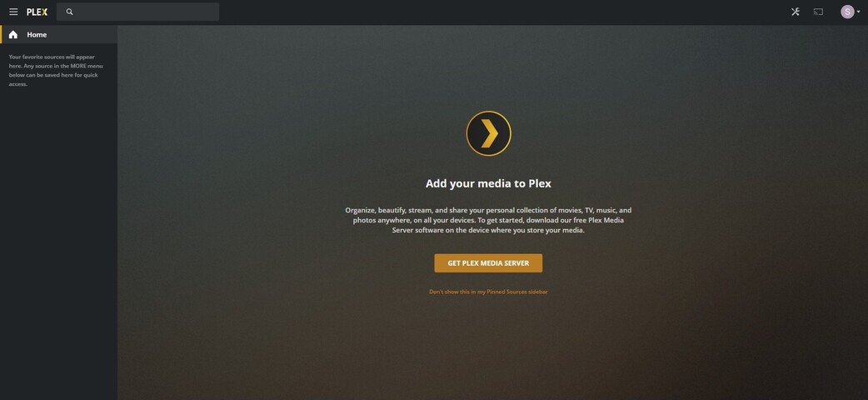Expand the account dropdown arrow beside the avatar

point(859,12)
